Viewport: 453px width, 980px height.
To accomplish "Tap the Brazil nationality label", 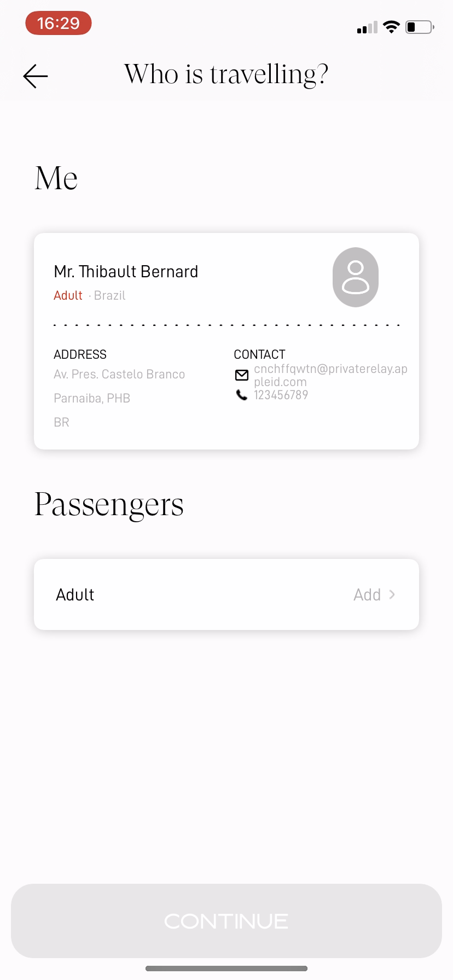I will (110, 295).
